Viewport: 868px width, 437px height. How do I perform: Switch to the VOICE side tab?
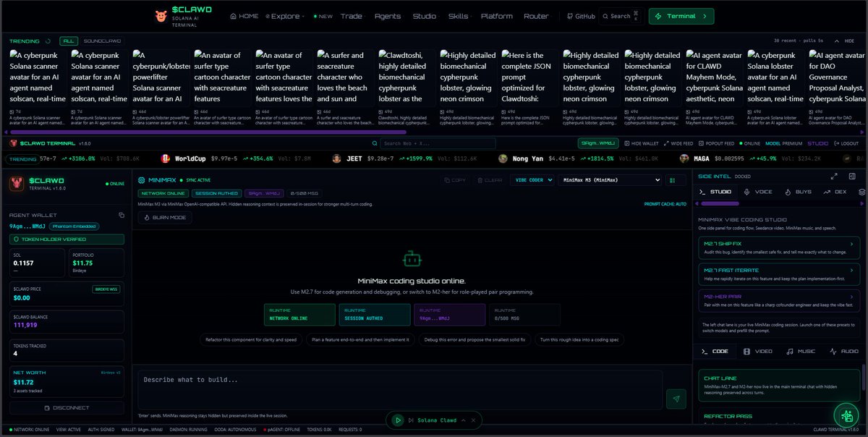tap(758, 192)
